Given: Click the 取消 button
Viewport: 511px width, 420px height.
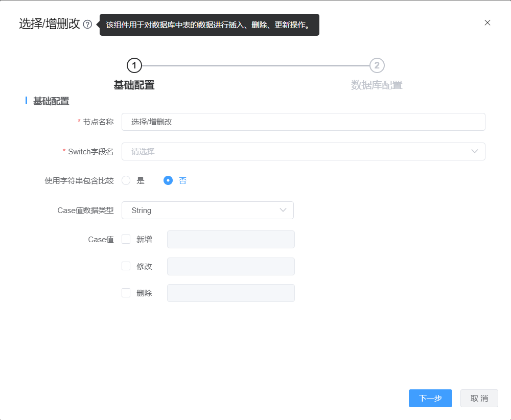Looking at the screenshot, I should click(x=479, y=399).
